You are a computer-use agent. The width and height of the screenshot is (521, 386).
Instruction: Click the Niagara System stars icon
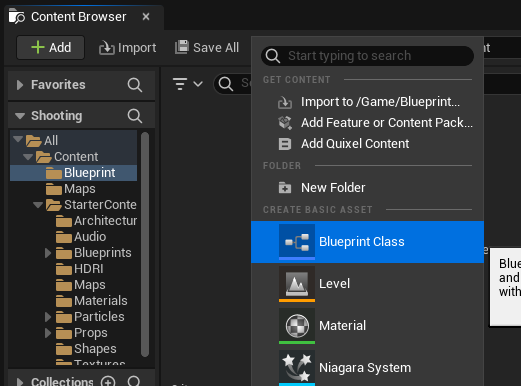pyautogui.click(x=297, y=368)
